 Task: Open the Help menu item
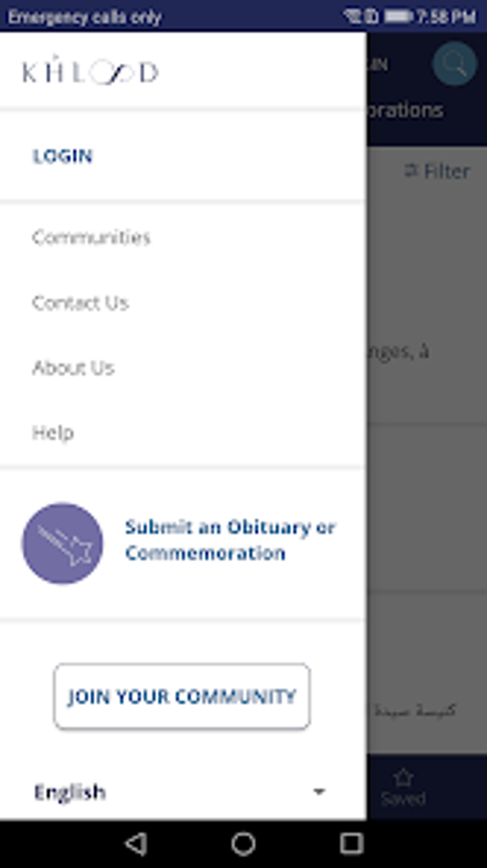click(53, 432)
